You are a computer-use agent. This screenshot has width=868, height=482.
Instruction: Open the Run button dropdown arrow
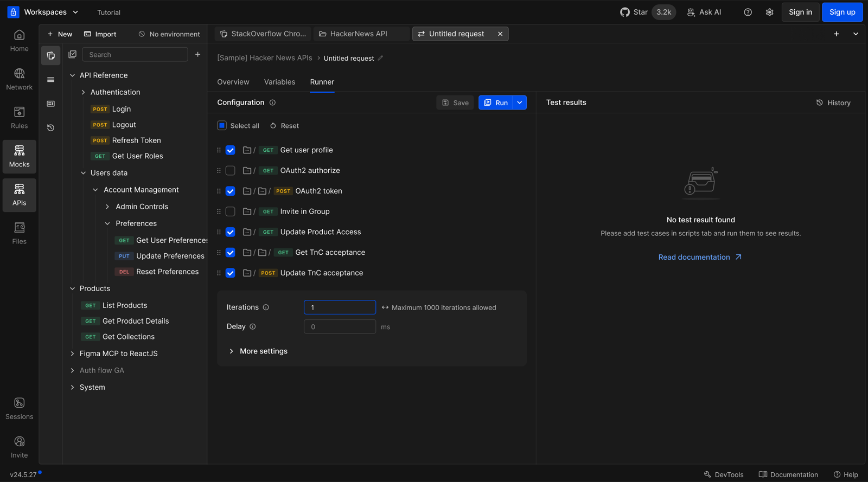(x=520, y=102)
